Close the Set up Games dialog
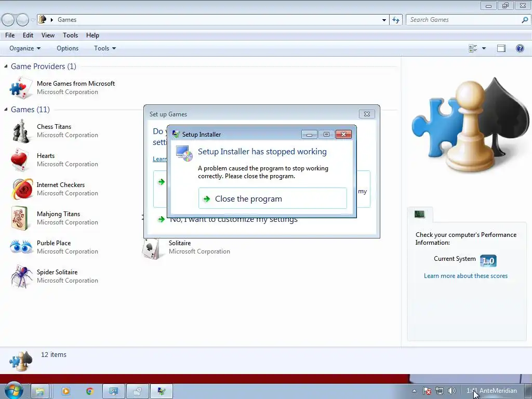 point(367,114)
